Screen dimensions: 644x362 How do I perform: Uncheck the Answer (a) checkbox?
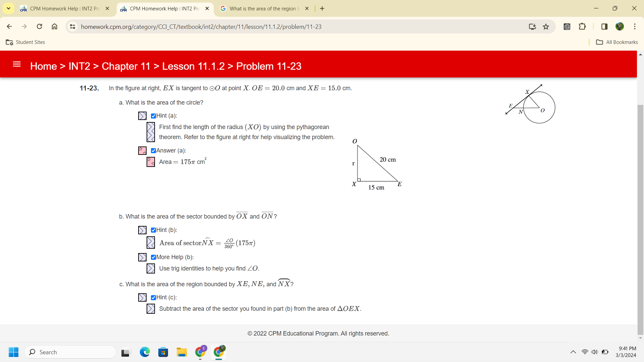153,151
